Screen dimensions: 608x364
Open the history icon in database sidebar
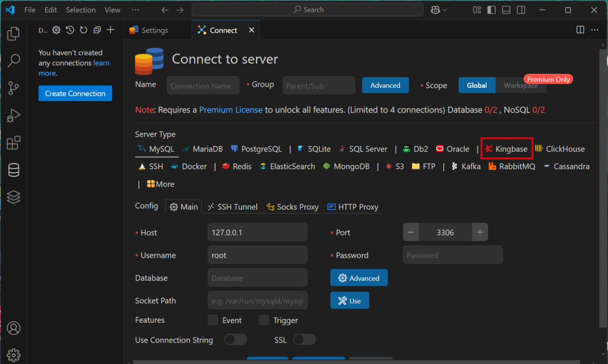point(70,30)
